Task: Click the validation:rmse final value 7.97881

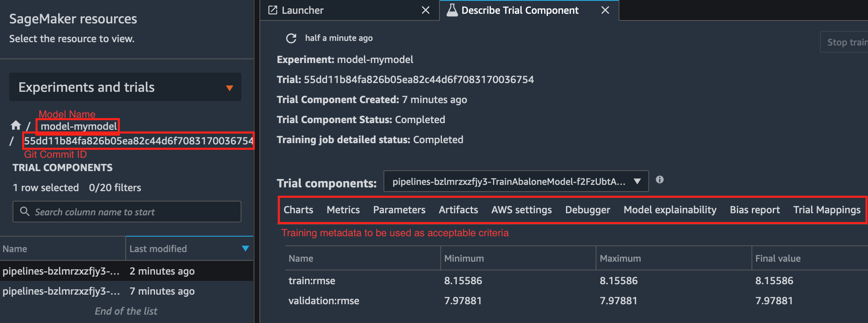Action: pyautogui.click(x=774, y=300)
